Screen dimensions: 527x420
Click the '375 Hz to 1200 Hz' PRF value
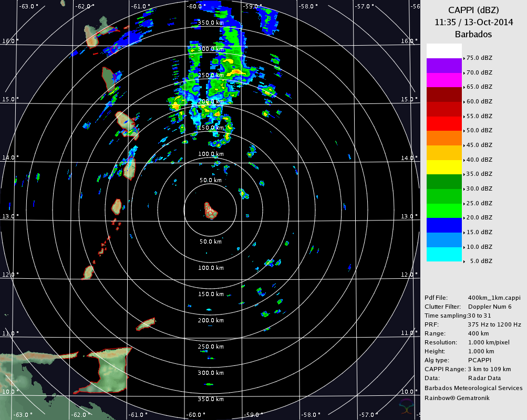coord(494,324)
